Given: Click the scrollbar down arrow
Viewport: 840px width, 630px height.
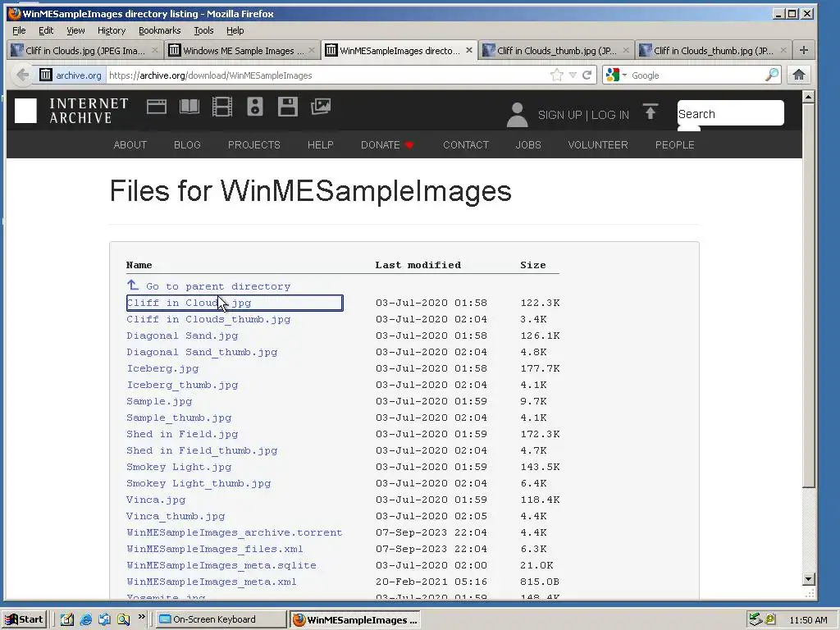Looking at the screenshot, I should [808, 578].
